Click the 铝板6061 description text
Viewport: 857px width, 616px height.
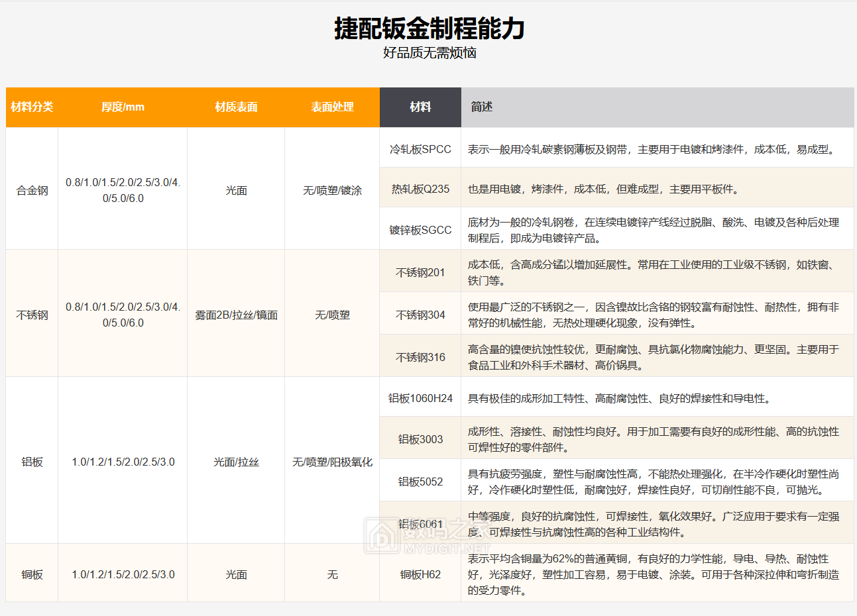point(654,524)
